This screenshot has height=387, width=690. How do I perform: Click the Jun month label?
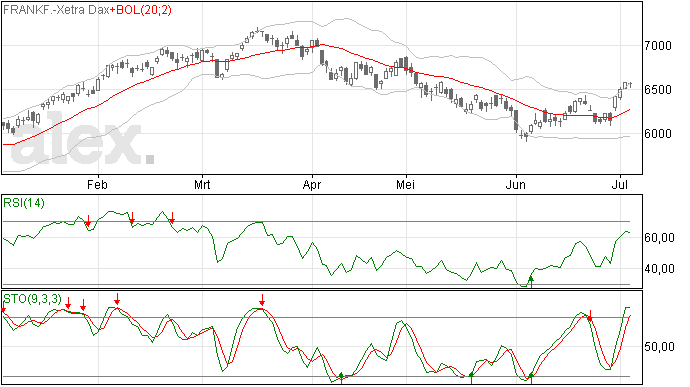point(515,184)
